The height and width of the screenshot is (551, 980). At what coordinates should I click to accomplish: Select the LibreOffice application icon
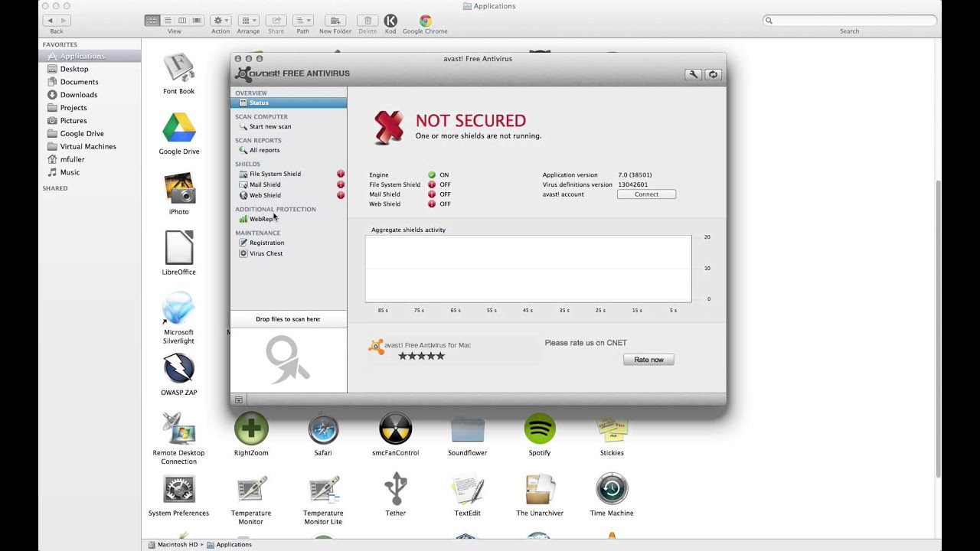click(179, 248)
